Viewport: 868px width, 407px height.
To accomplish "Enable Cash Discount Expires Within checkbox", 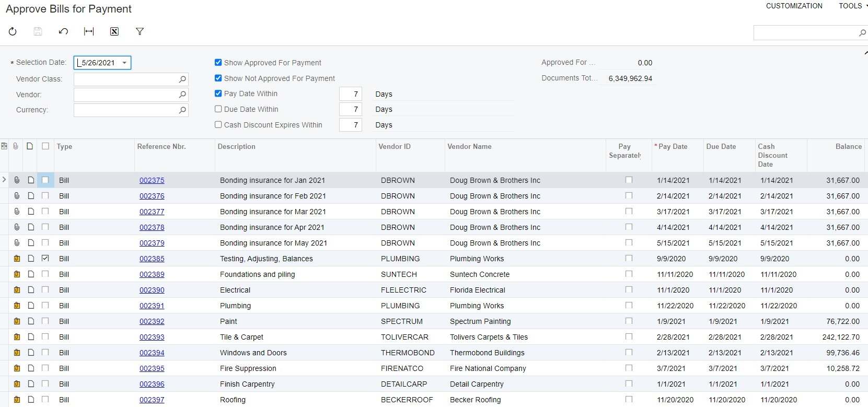I will click(x=218, y=125).
